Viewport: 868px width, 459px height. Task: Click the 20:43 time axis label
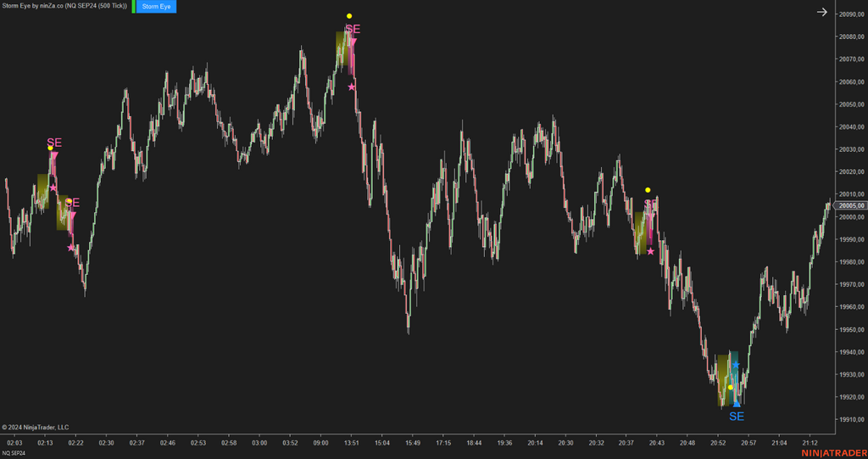(657, 443)
